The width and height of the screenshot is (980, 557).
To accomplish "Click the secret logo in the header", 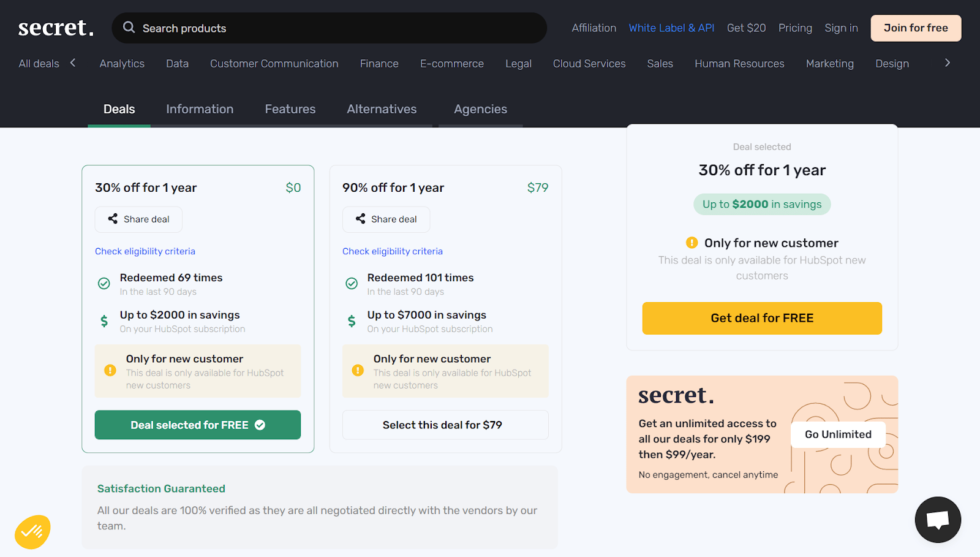I will point(55,28).
